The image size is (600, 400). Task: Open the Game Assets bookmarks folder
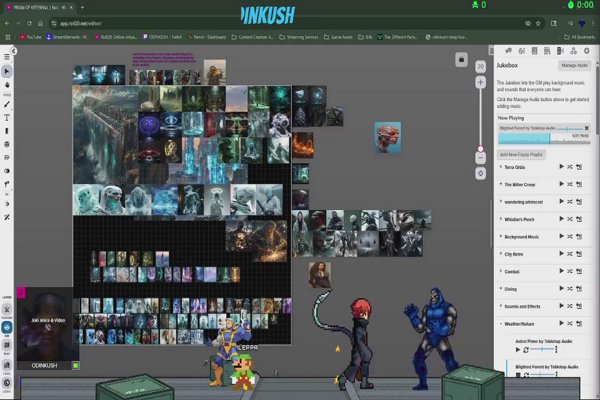click(338, 37)
